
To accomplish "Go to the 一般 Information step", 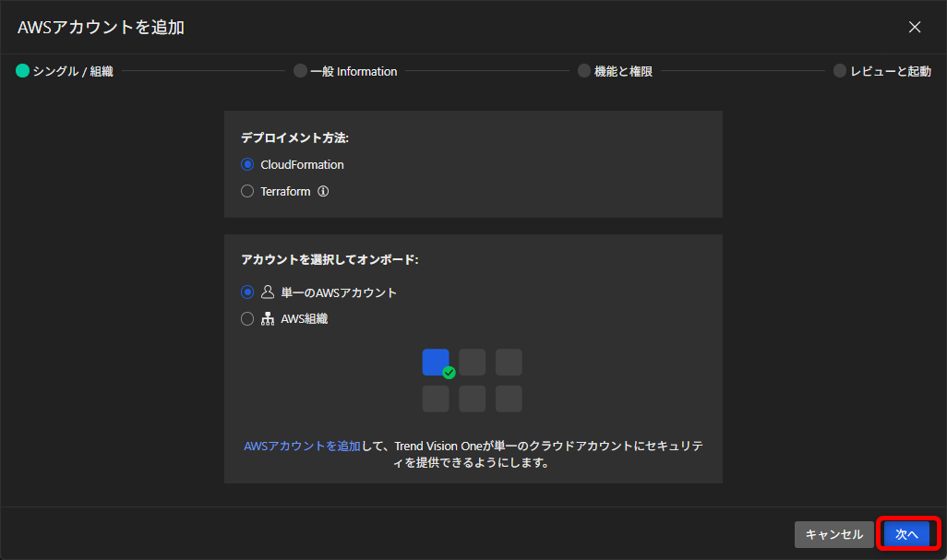I will click(x=345, y=71).
